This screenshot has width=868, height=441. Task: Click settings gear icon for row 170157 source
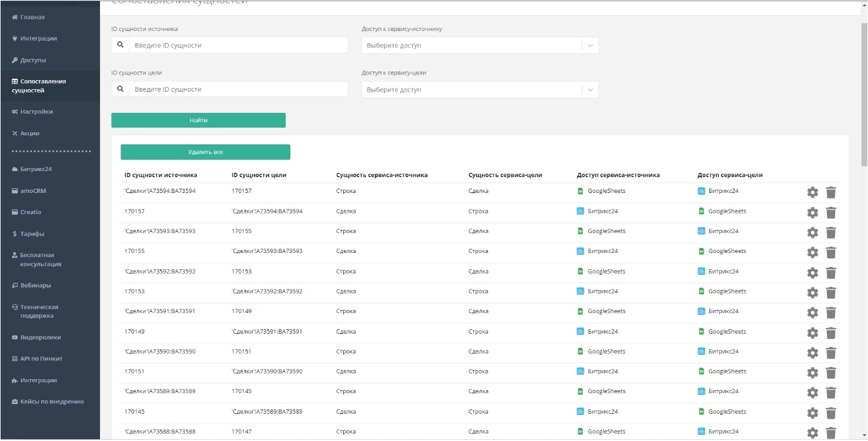pos(812,212)
